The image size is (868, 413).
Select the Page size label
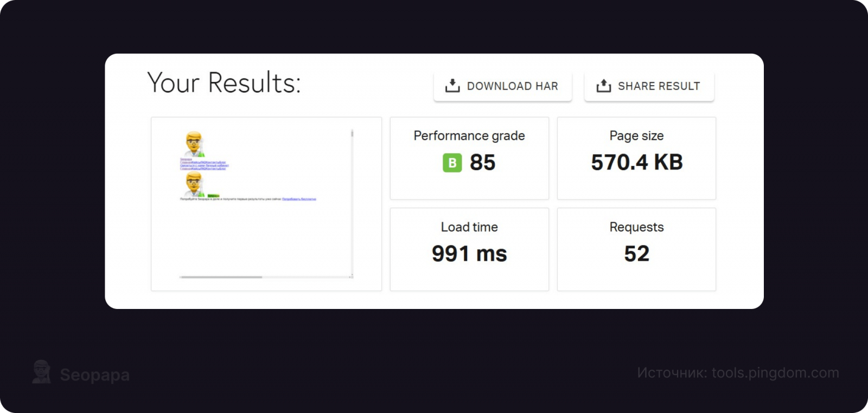click(636, 135)
